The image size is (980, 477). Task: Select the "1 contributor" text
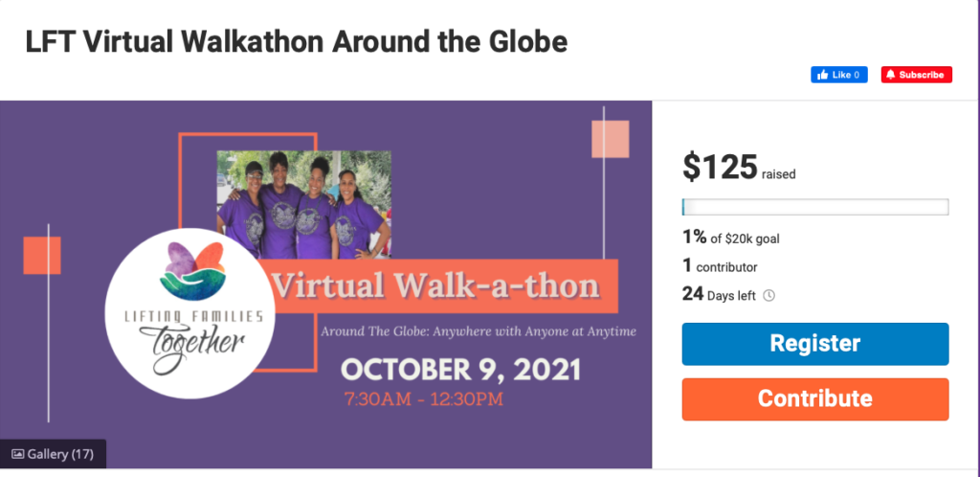pos(720,266)
